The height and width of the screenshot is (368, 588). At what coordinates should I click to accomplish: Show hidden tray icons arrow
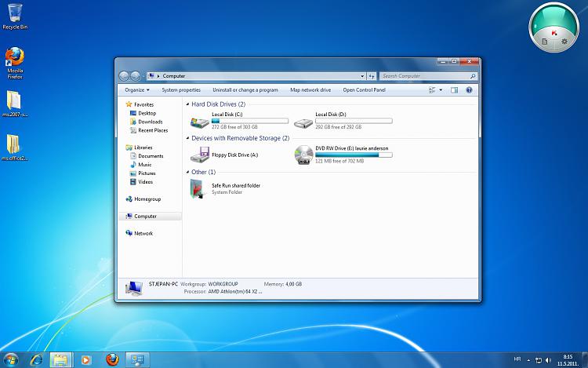point(528,360)
